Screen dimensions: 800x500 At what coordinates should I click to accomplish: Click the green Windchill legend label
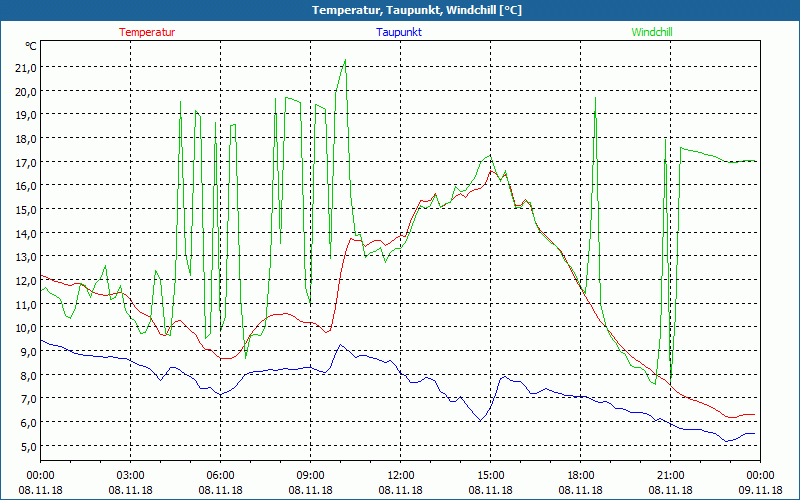click(x=652, y=32)
